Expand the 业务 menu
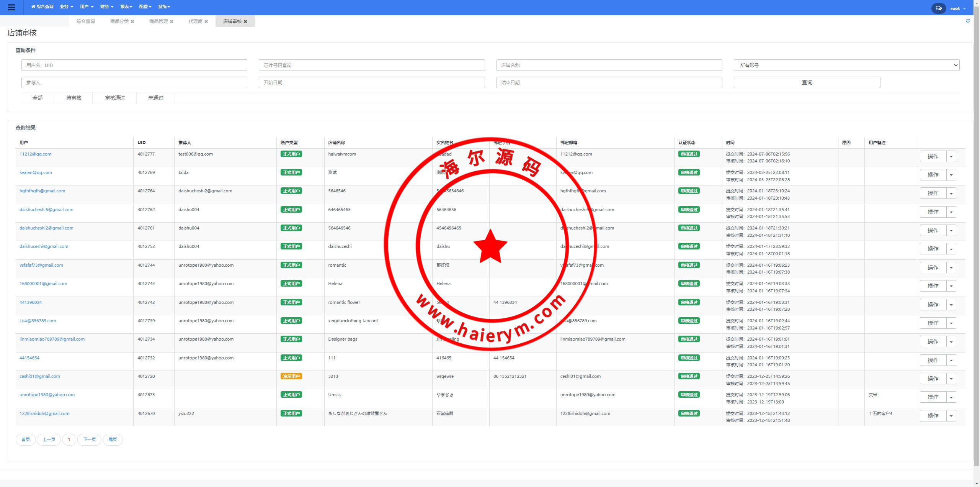The height and width of the screenshot is (487, 980). coord(67,7)
